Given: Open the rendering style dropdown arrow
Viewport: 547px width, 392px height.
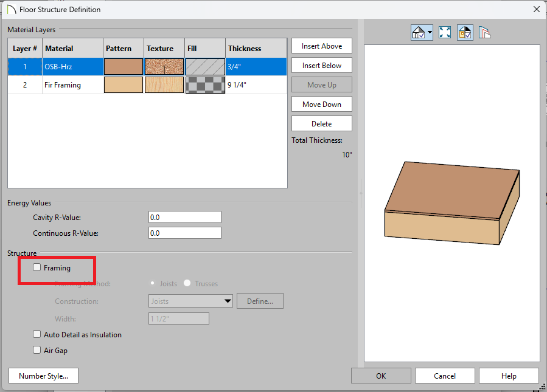Looking at the screenshot, I should pos(430,33).
